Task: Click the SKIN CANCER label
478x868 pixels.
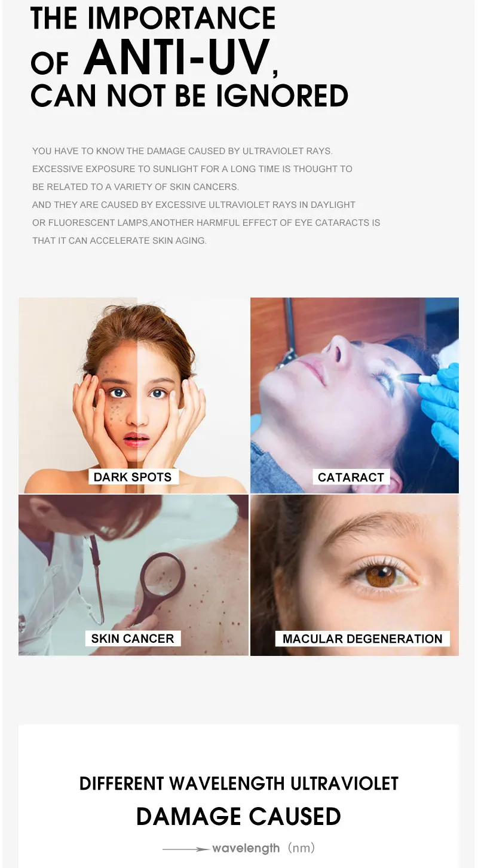Action: coord(133,638)
